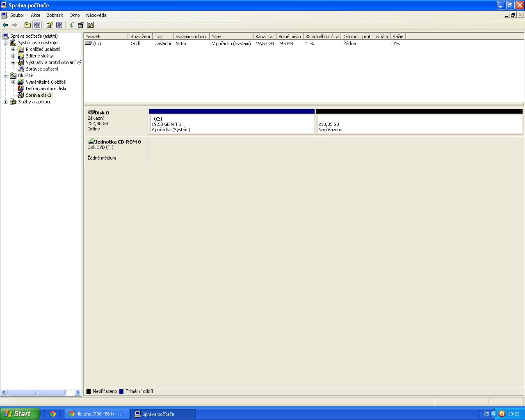Click the Výstrahy a protokolování icon
525x420 pixels.
coord(21,62)
